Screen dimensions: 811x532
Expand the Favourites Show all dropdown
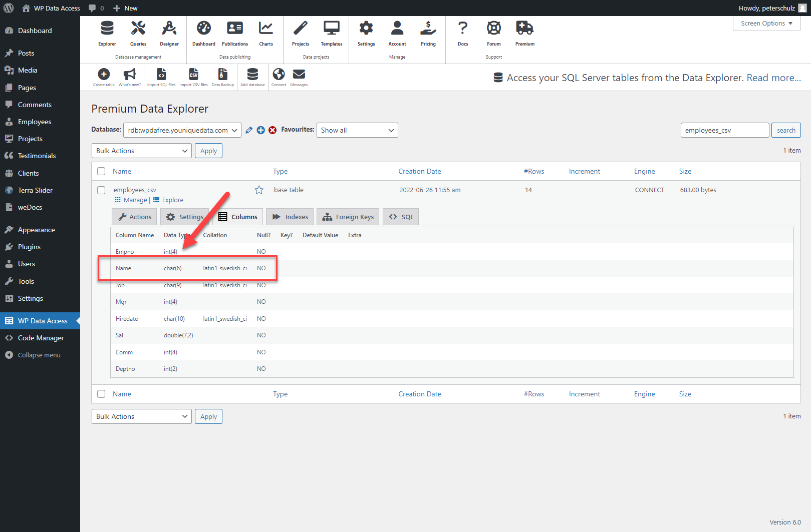[357, 130]
